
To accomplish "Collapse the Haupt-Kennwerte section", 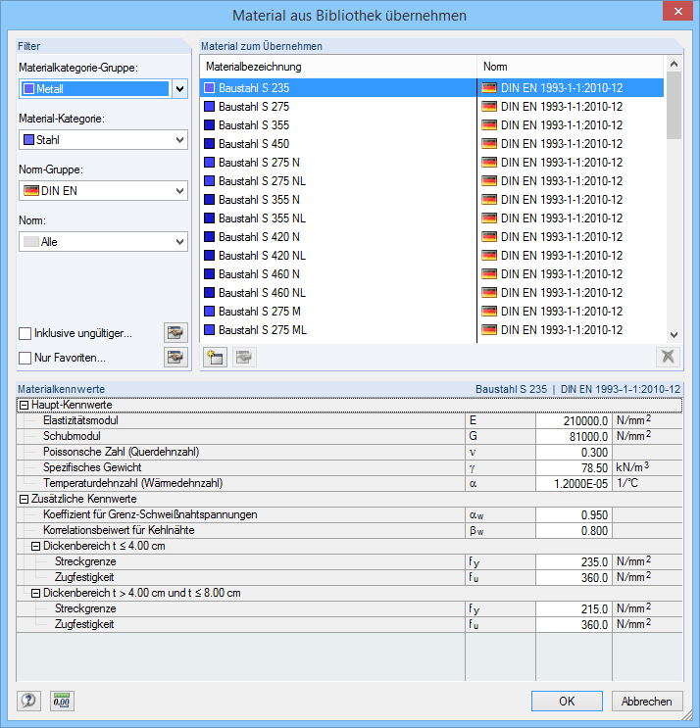I will coord(25,406).
